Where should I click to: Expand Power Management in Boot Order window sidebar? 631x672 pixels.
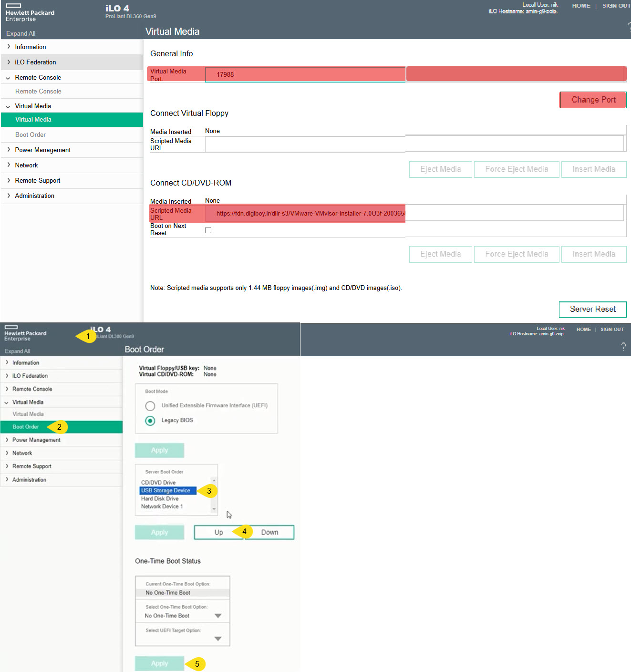point(7,440)
